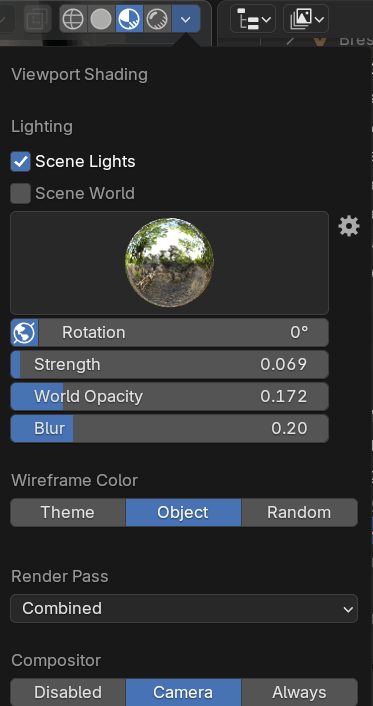Select Material Preview shading mode
373x706 pixels.
point(129,19)
